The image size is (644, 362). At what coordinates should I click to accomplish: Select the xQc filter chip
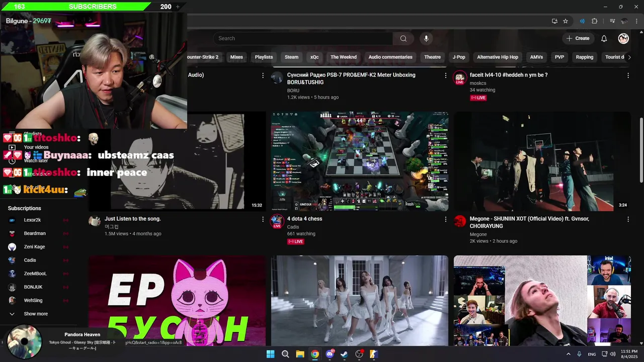coord(314,57)
